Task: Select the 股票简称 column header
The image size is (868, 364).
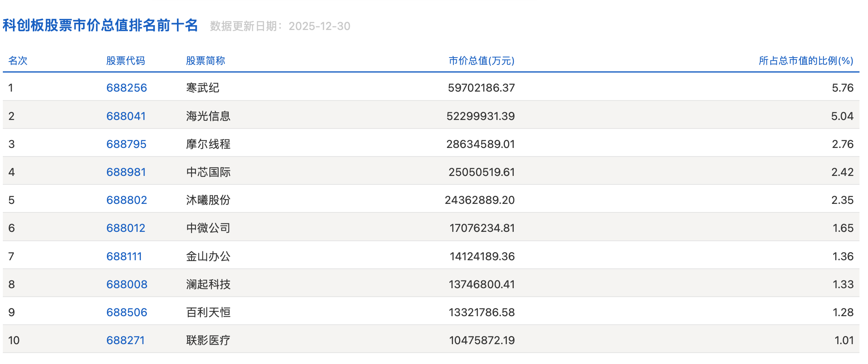Action: [x=205, y=61]
